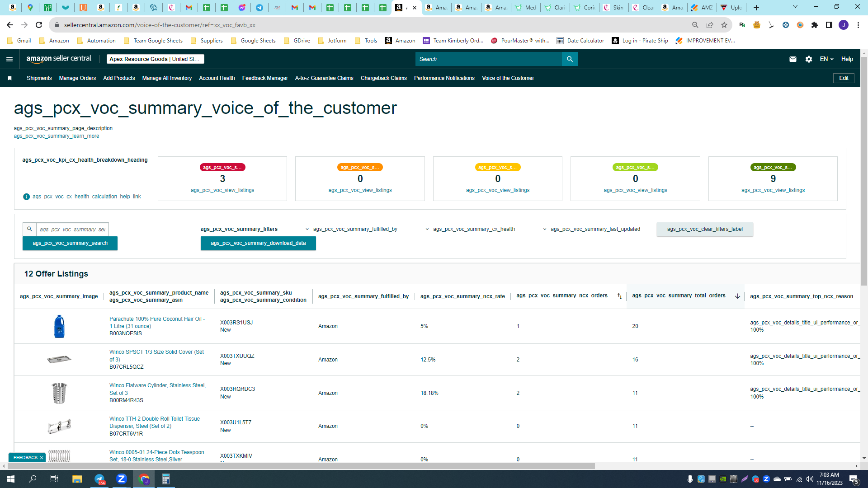Expand the summary_cx_health filter dropdown
Image resolution: width=868 pixels, height=488 pixels.
point(470,229)
